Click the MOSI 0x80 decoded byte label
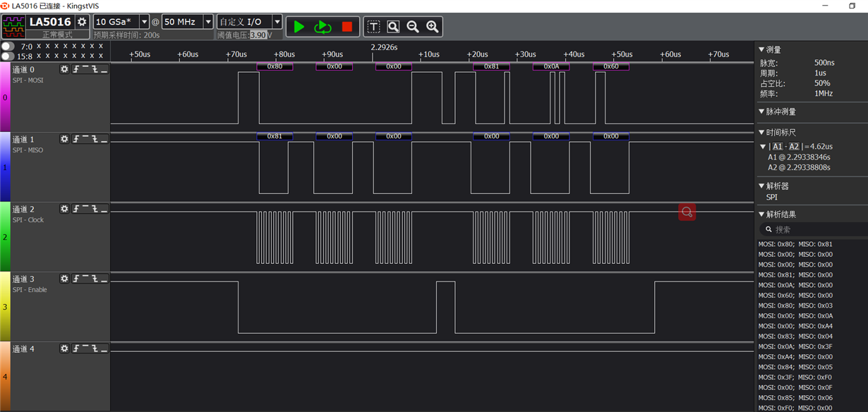Image resolution: width=868 pixels, height=412 pixels. click(x=275, y=66)
